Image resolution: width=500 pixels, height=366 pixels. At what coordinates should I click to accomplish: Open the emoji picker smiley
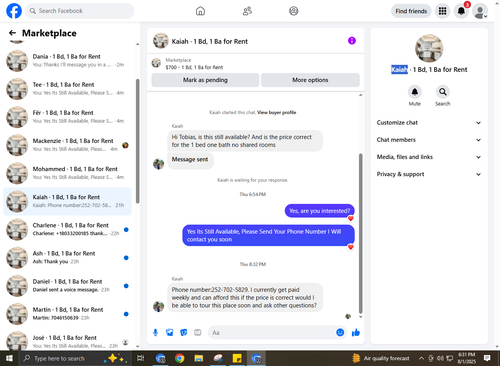pos(340,332)
